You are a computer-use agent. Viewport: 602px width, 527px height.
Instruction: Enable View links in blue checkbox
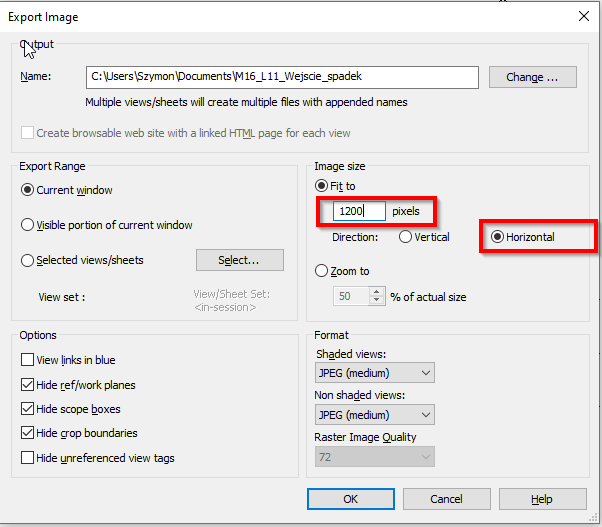click(27, 360)
